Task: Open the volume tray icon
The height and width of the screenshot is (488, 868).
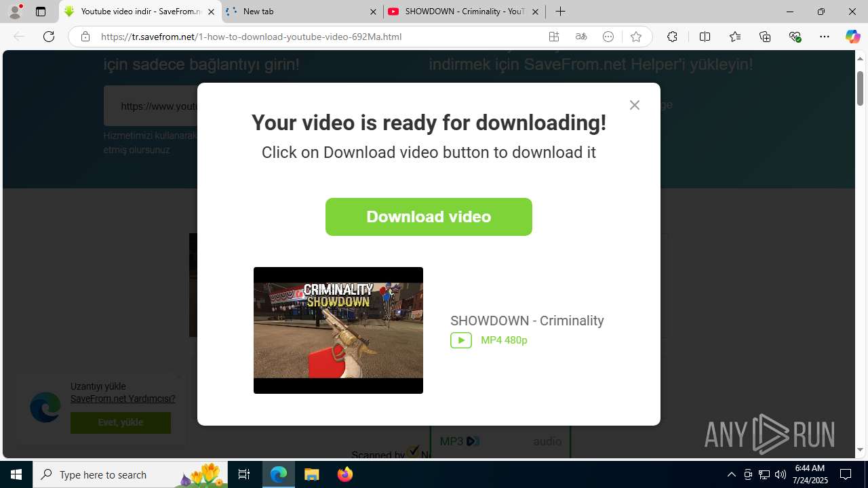Action: pyautogui.click(x=780, y=474)
